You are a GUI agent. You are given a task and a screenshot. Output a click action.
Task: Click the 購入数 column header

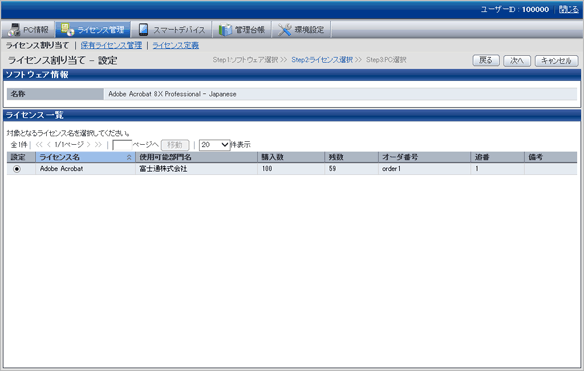(x=291, y=157)
